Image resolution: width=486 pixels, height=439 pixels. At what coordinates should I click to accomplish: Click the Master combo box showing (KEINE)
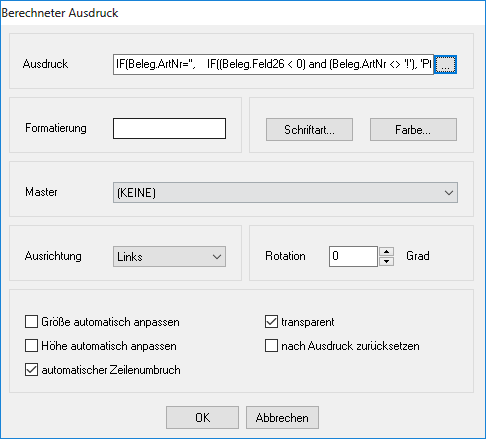click(285, 193)
